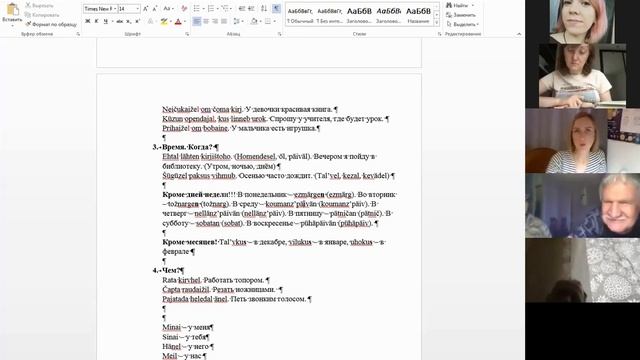Click the Find (Найти) binoculars button
This screenshot has width=640, height=360.
(x=457, y=6)
